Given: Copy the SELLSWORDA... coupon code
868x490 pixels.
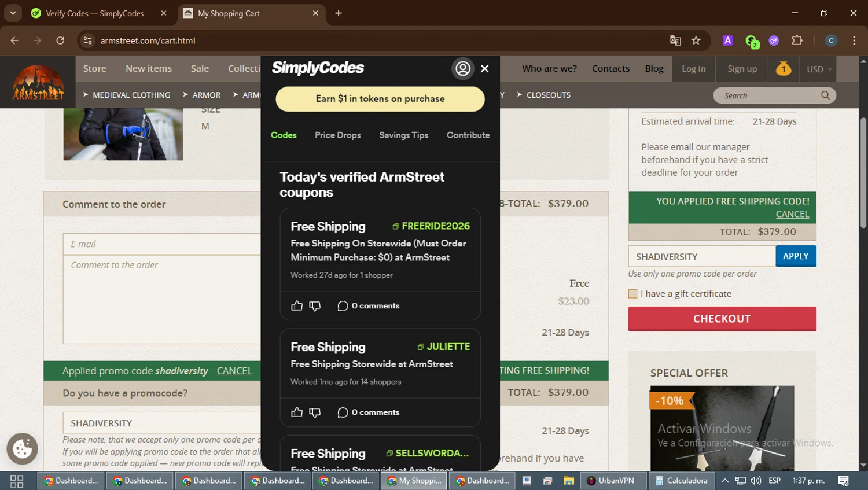Looking at the screenshot, I should (x=428, y=453).
